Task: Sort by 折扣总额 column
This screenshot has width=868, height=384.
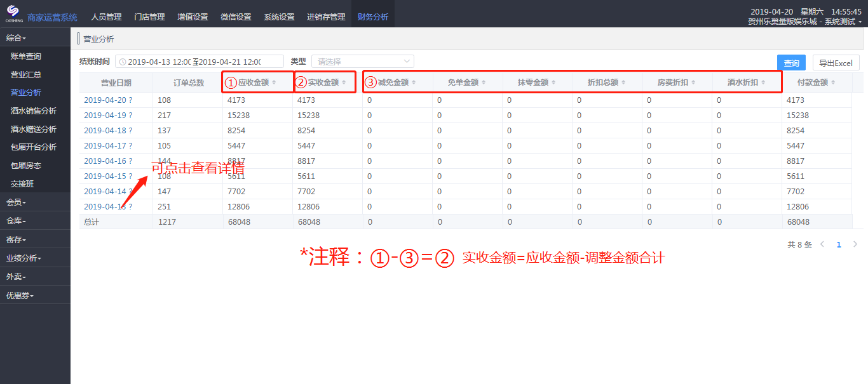Action: point(623,83)
